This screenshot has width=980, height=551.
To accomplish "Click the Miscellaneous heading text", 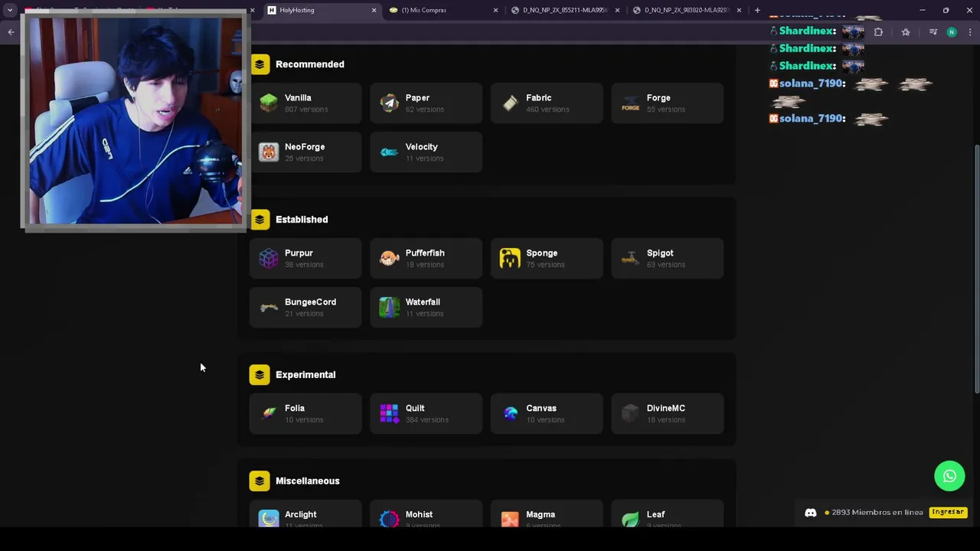I will [x=308, y=481].
